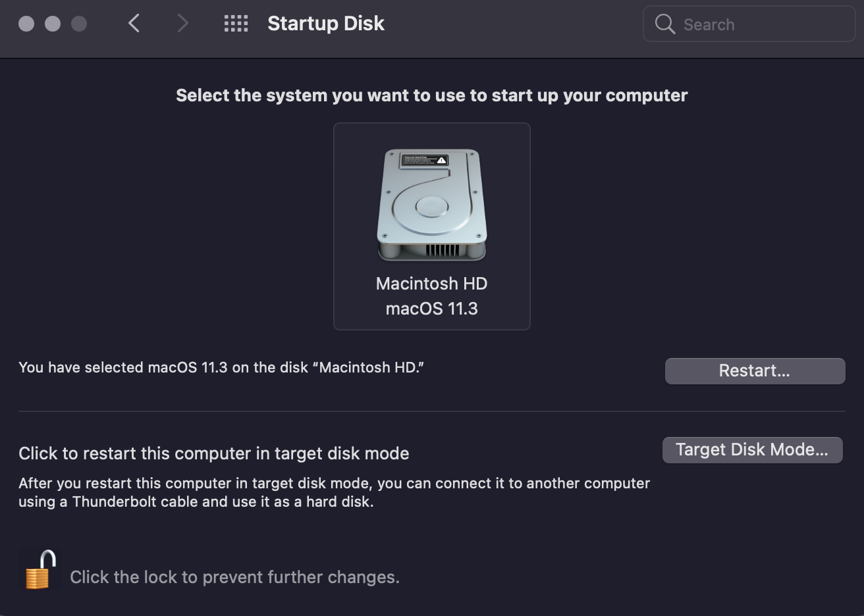The image size is (864, 616).
Task: Select the Macintosh HD drive icon
Action: 431,205
